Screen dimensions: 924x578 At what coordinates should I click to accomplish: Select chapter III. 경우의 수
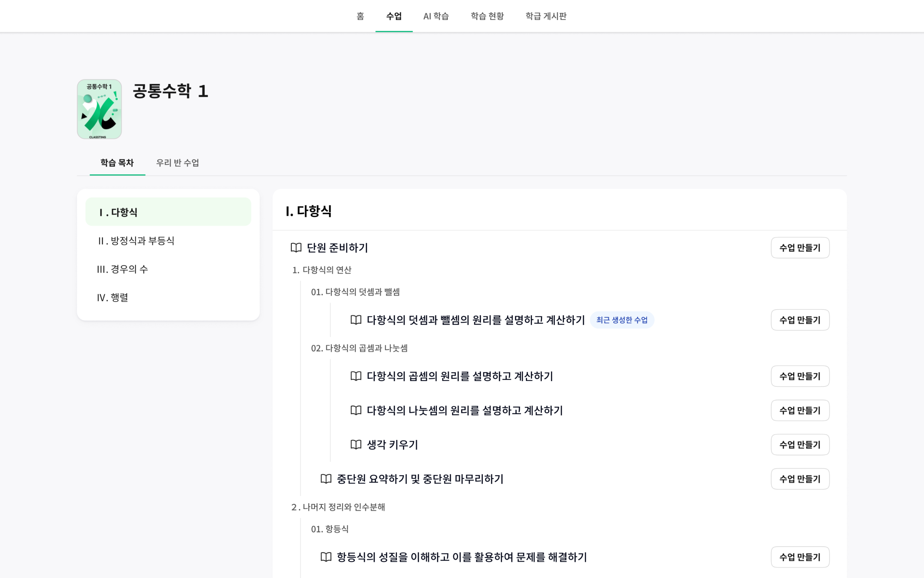pyautogui.click(x=122, y=269)
